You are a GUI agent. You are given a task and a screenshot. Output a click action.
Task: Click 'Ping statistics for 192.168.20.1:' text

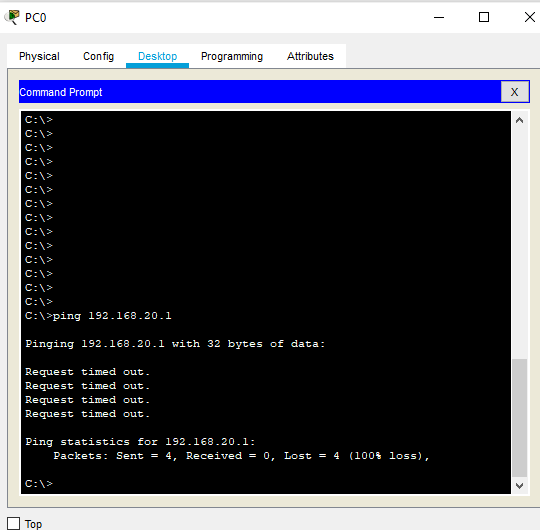[x=140, y=442]
